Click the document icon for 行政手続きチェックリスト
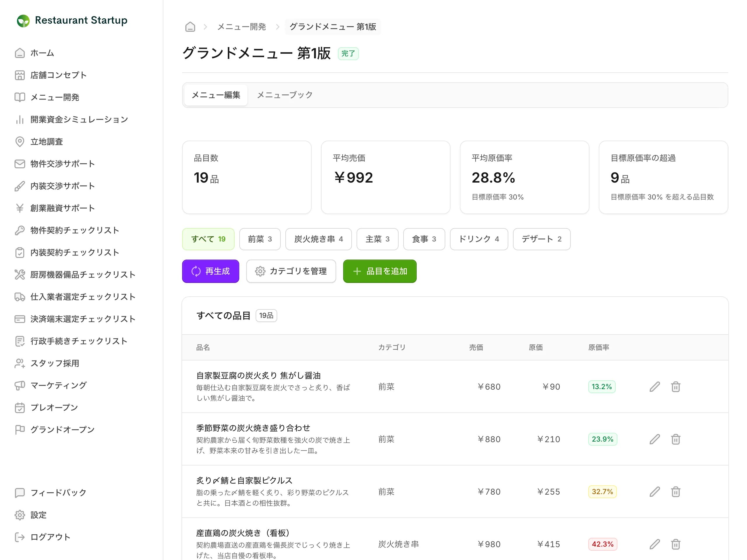This screenshot has height=560, width=747. pos(20,341)
